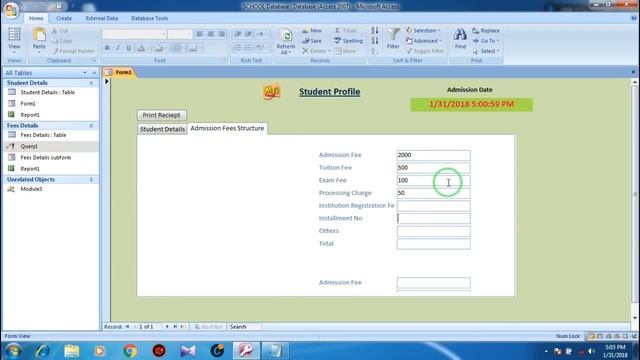Click the Others input field

(433, 231)
